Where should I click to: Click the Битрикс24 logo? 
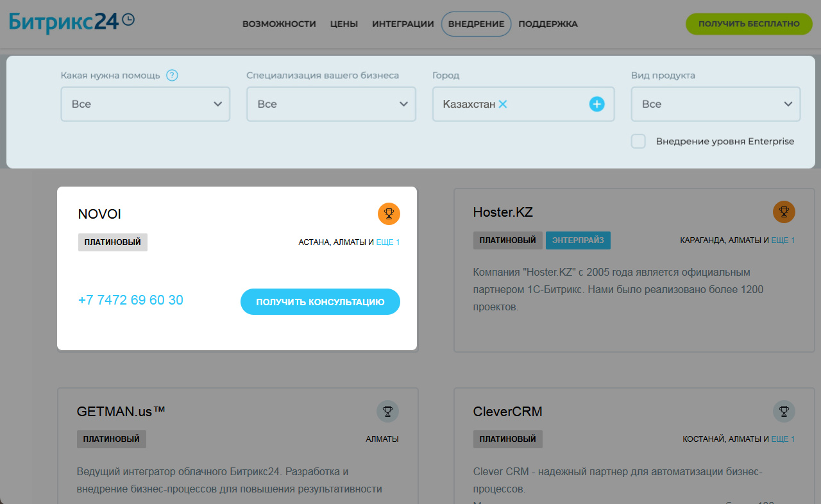pos(72,22)
